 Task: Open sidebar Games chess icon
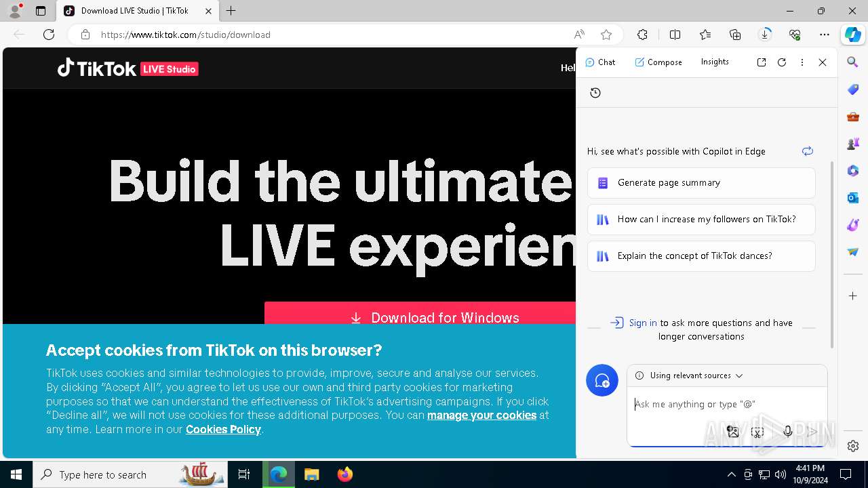click(x=853, y=144)
